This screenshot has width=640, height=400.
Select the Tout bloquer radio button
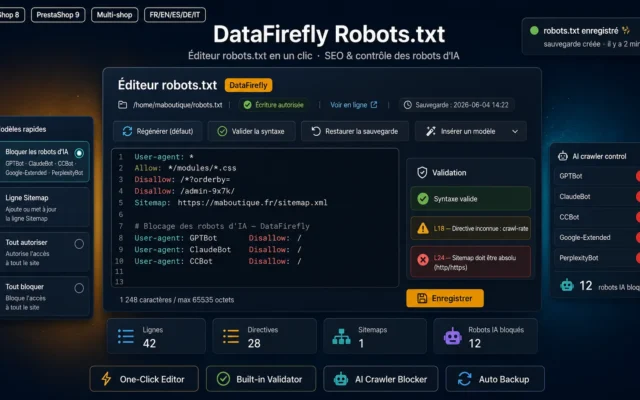coord(79,288)
